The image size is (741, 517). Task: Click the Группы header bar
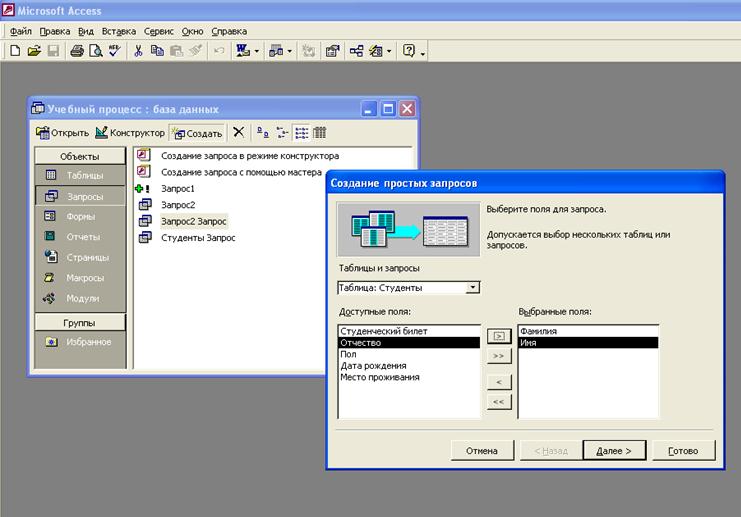[x=80, y=323]
